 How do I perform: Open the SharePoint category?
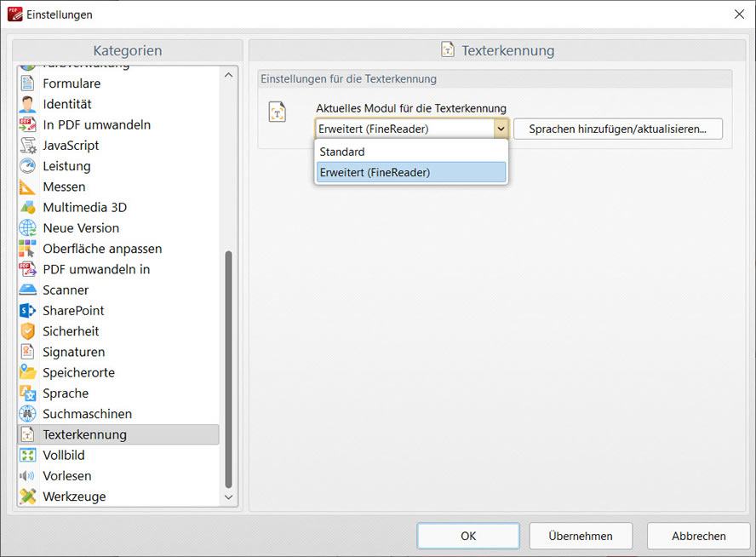click(118, 311)
